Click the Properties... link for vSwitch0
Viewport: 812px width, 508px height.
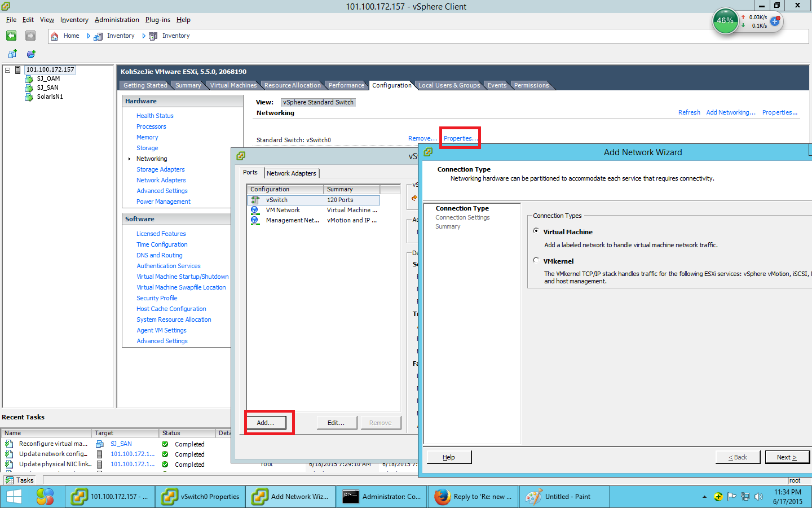[x=460, y=138]
